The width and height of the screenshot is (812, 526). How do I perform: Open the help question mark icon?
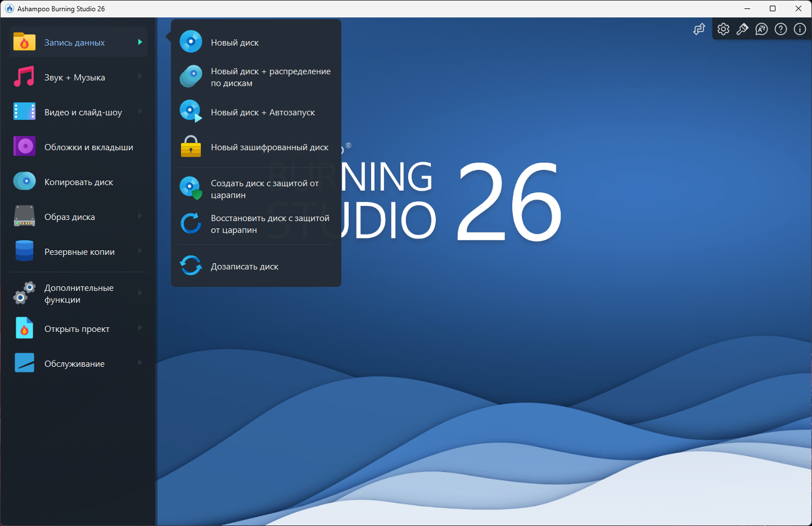(x=781, y=29)
